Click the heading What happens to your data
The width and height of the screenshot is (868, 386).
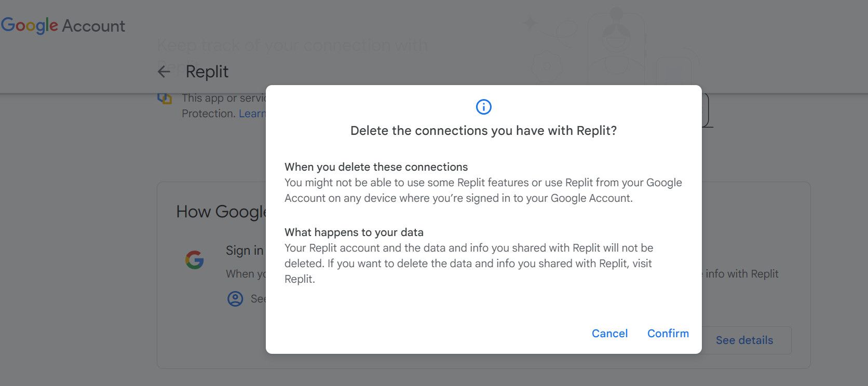coord(354,232)
